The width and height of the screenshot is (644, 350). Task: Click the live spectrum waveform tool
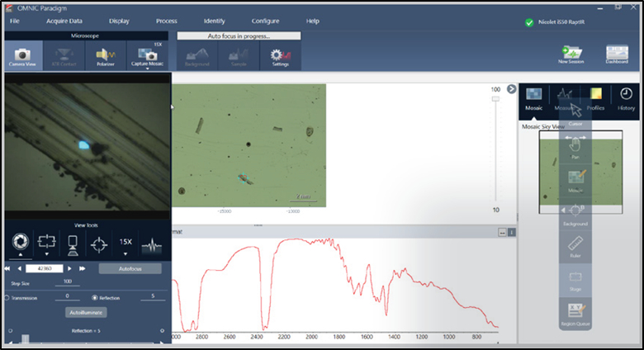click(152, 246)
